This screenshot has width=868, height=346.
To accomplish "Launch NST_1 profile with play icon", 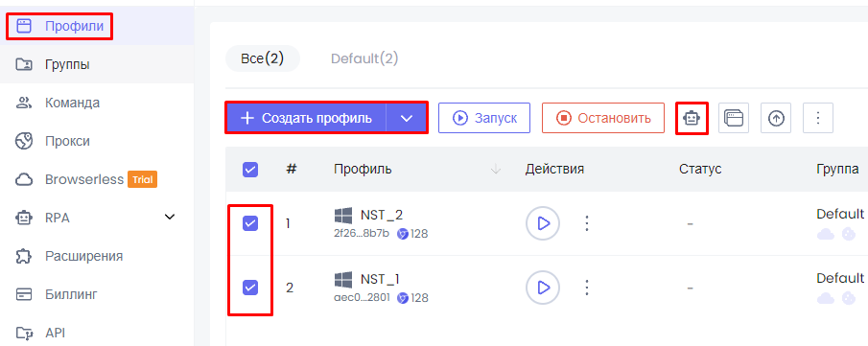I will pos(543,288).
